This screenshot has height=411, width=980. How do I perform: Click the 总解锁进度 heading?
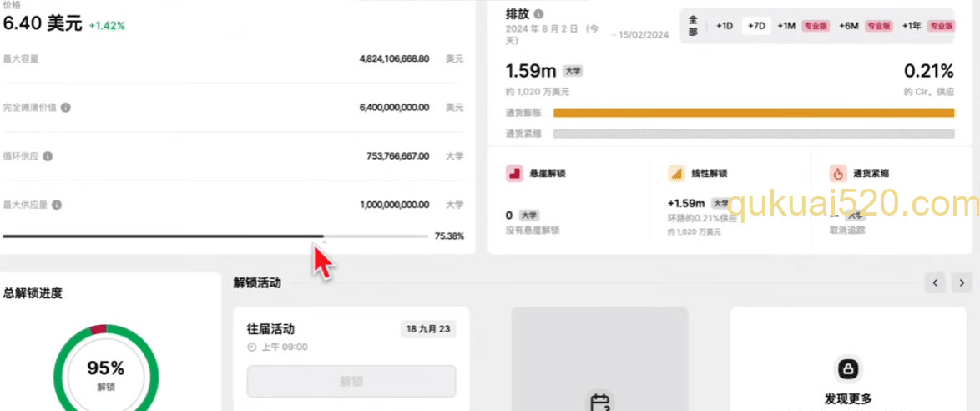(x=33, y=292)
